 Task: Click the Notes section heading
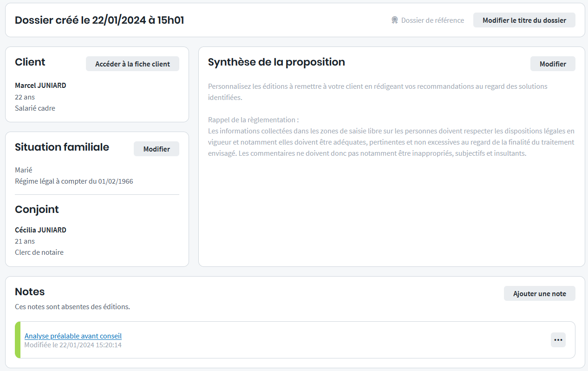tap(30, 291)
